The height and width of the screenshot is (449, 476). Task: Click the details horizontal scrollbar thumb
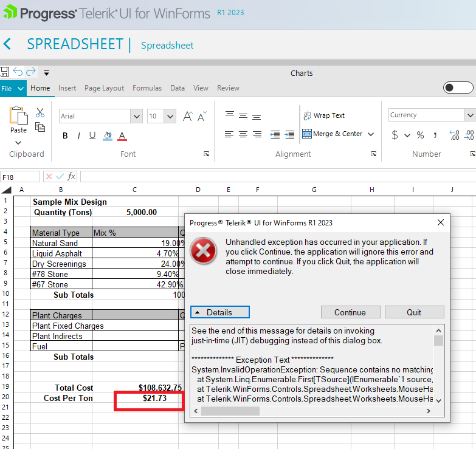pyautogui.click(x=230, y=411)
